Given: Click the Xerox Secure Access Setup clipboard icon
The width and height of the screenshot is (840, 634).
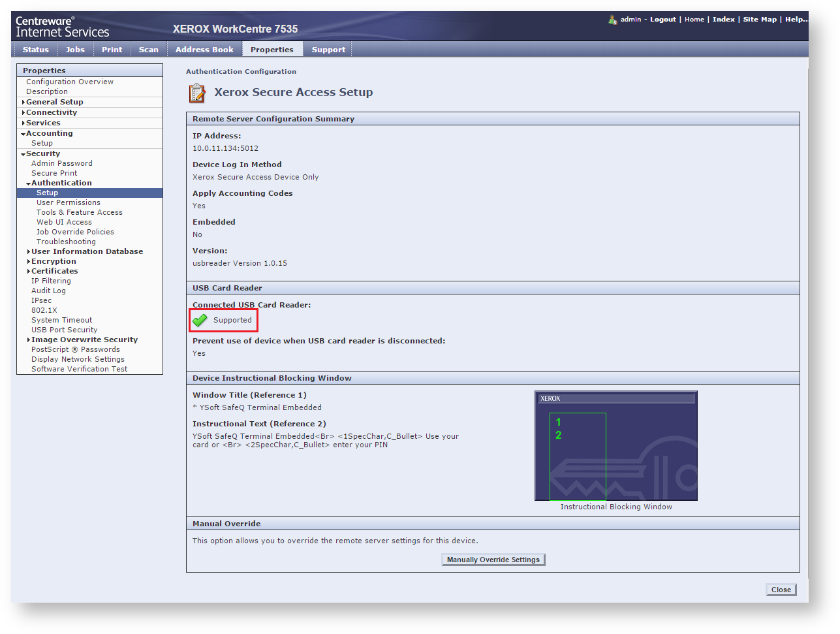Looking at the screenshot, I should point(196,93).
